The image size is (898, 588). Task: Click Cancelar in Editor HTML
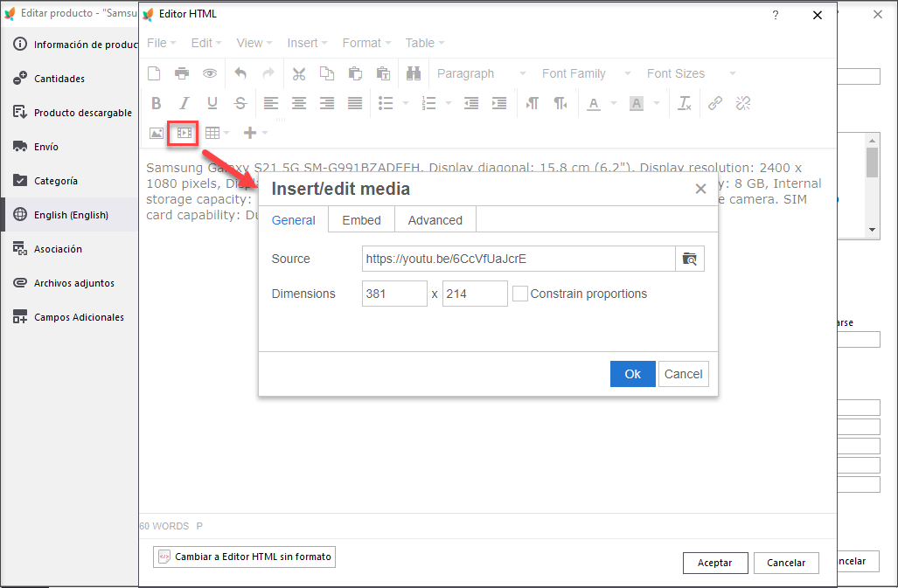[786, 563]
